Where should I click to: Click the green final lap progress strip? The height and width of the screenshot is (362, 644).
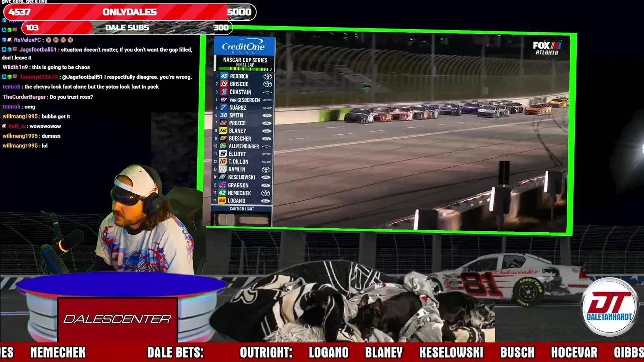tap(244, 69)
